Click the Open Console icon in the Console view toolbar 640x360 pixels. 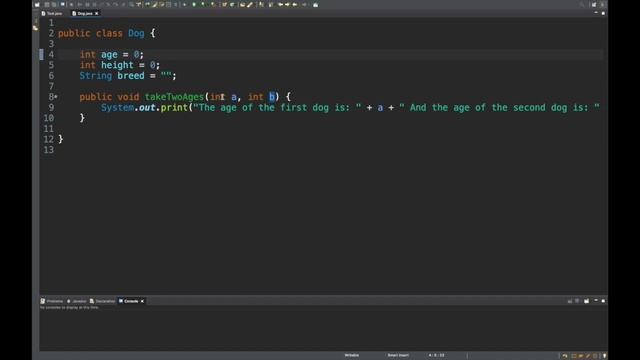pos(587,301)
